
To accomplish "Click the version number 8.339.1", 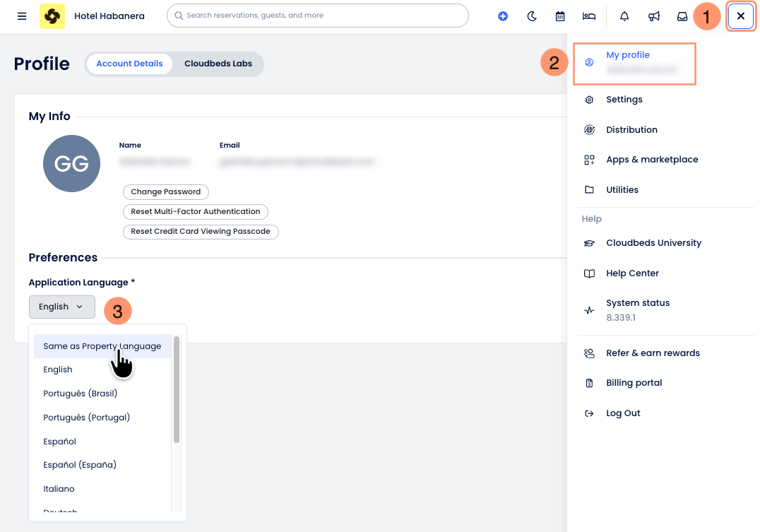I will pos(620,318).
